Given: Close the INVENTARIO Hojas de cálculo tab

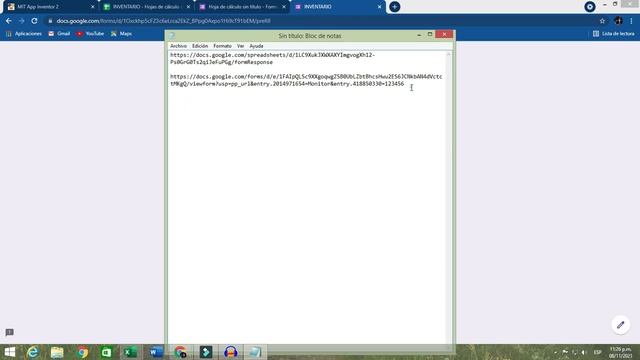Looking at the screenshot, I should [x=188, y=7].
